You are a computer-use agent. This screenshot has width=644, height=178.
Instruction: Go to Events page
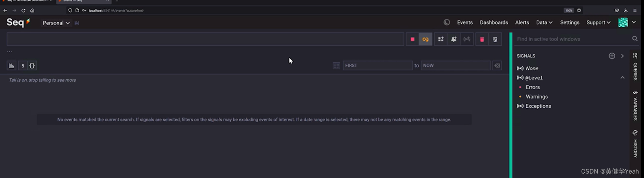point(465,23)
